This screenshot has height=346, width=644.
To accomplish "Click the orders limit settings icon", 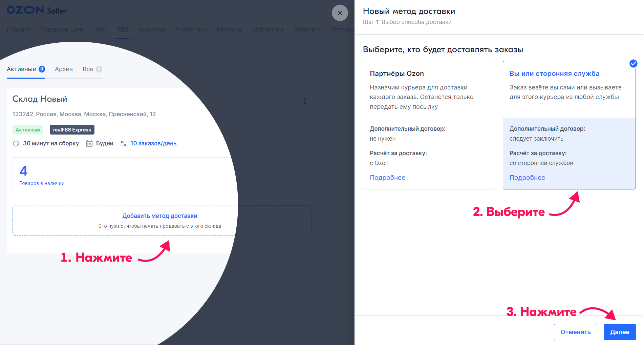I will [124, 144].
